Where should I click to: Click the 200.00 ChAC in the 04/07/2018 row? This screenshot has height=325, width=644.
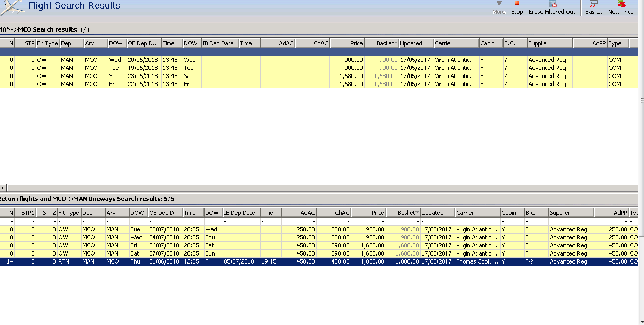334,237
